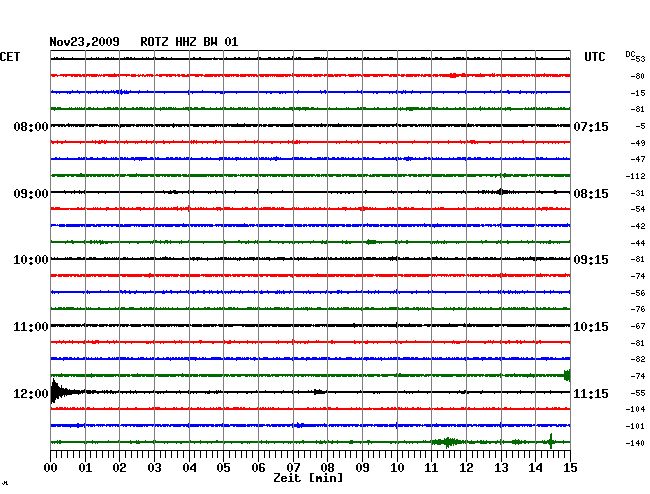The height and width of the screenshot is (494, 650).
Task: Click x-axis tick label 15
Action: (570, 468)
